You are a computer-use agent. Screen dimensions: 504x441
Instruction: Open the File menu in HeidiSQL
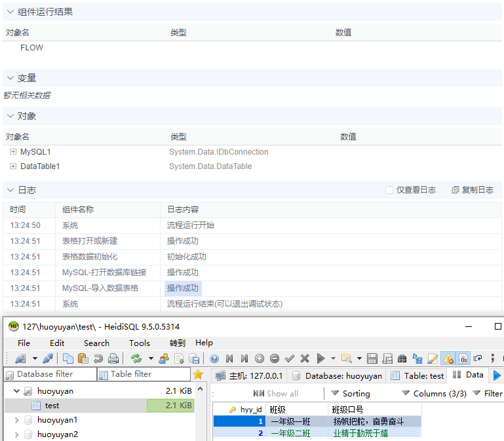pyautogui.click(x=24, y=343)
